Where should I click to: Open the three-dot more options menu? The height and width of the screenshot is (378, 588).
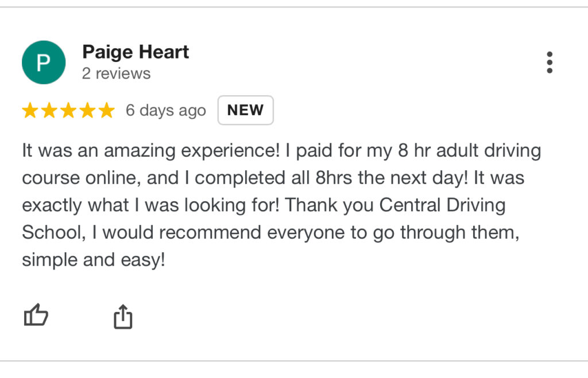550,63
